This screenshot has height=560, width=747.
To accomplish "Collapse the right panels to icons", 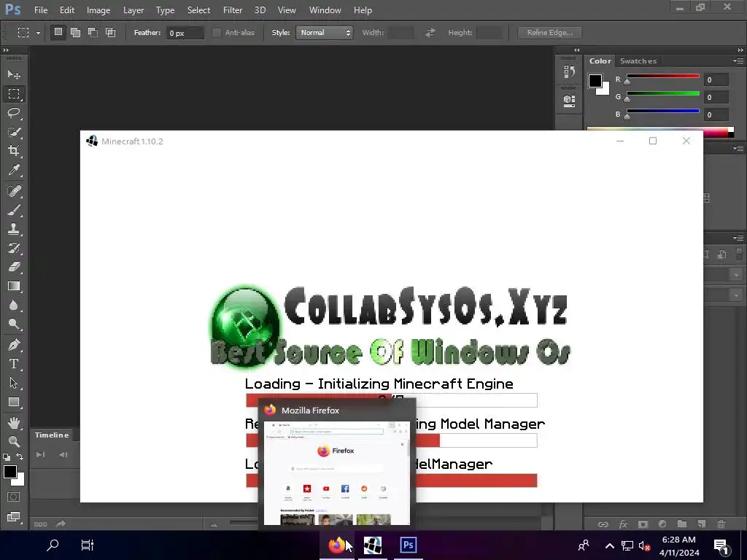I will coord(740,50).
